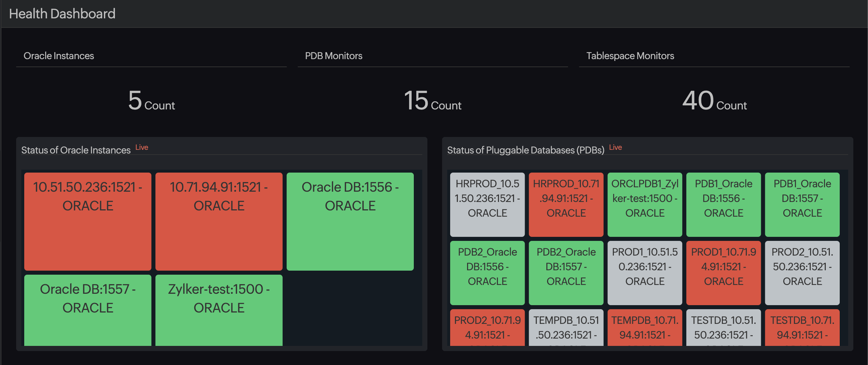
Task: Open the 10.51.50.236:1521 - ORACLE instance tile
Action: click(x=87, y=221)
